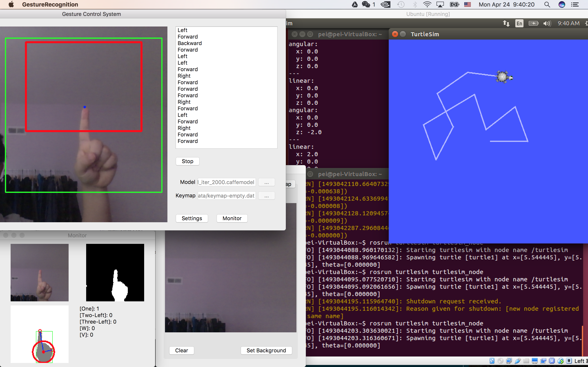Click the VirtualBox hard disk activity icon
The image size is (588, 367).
[492, 361]
